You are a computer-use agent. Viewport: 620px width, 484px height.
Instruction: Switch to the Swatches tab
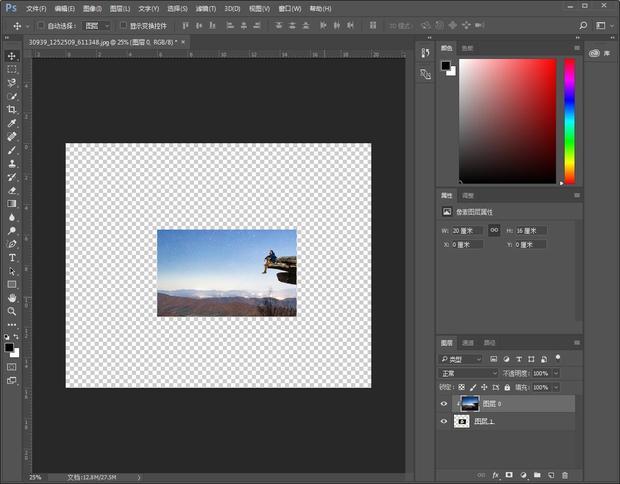(x=467, y=48)
